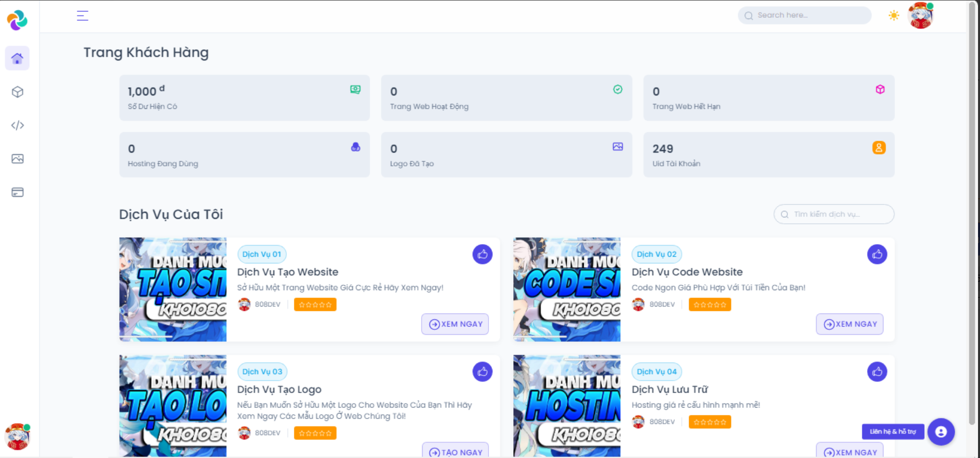Click the star rating under Dịch Vụ Code Website
This screenshot has height=458, width=980.
pyautogui.click(x=709, y=304)
